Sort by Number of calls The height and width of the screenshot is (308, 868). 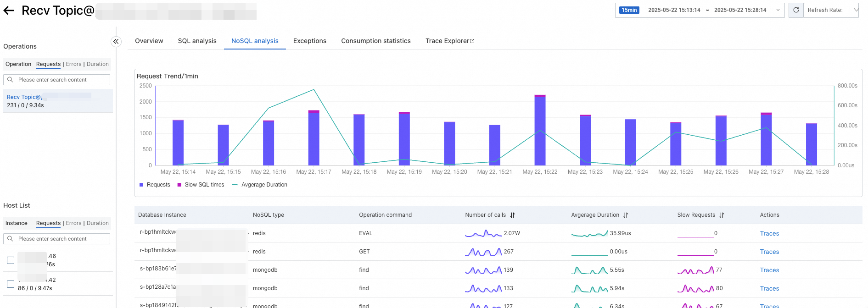512,215
